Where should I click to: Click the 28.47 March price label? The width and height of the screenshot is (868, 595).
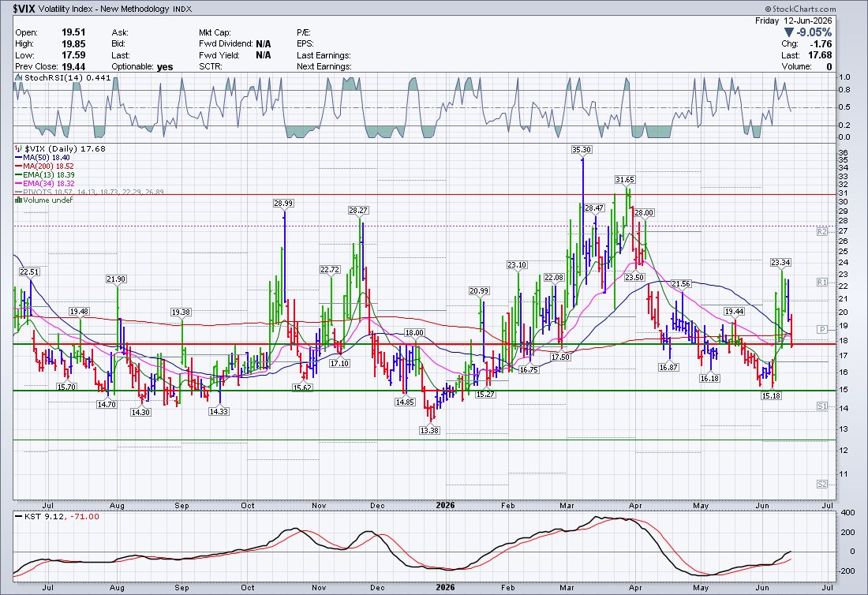[594, 208]
